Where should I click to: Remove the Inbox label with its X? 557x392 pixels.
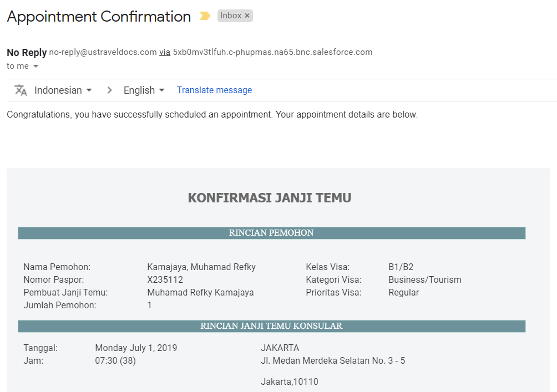point(247,16)
